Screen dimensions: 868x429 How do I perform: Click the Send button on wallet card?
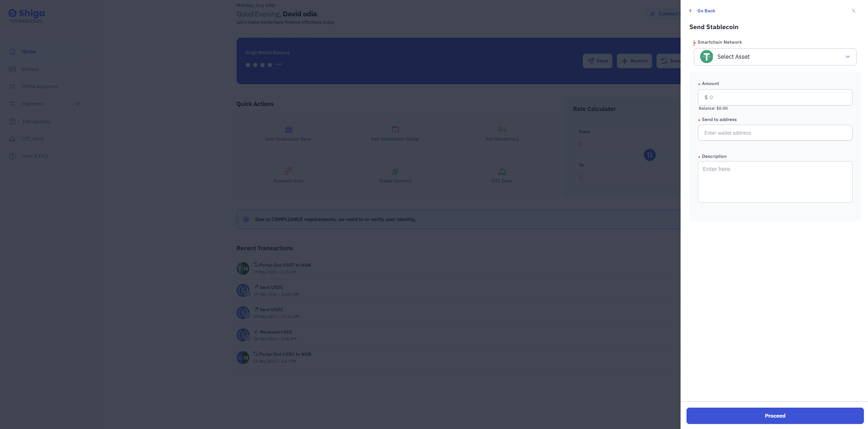(x=597, y=61)
